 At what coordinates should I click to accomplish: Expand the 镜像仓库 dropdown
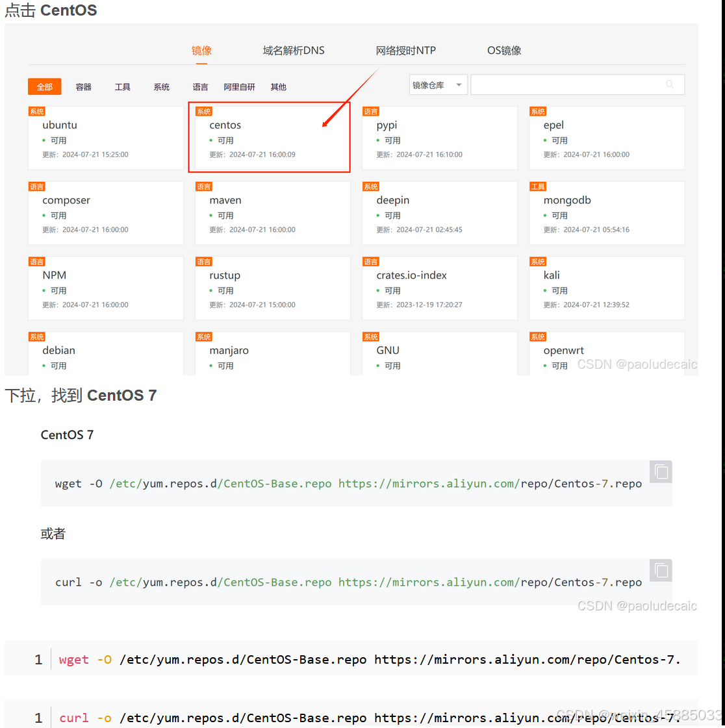point(438,85)
